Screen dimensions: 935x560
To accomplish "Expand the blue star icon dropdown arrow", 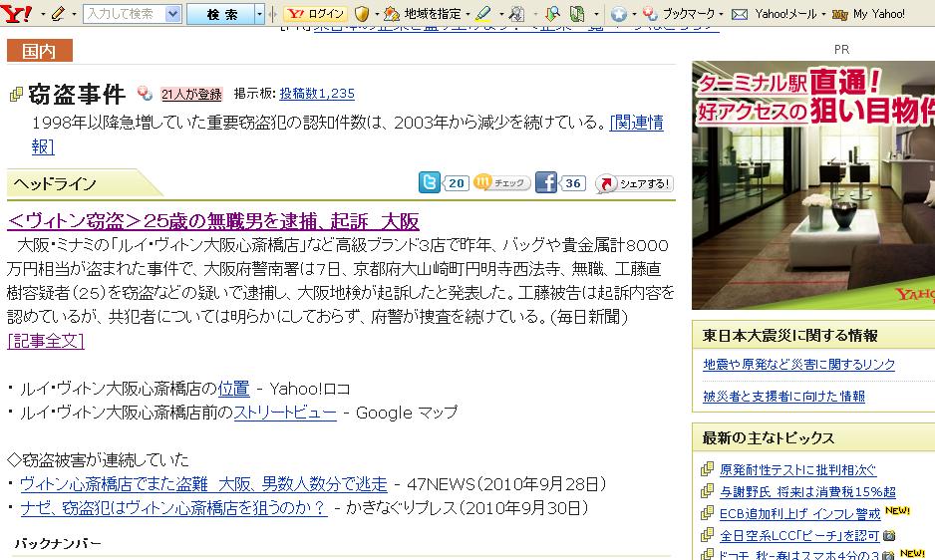I will [634, 14].
